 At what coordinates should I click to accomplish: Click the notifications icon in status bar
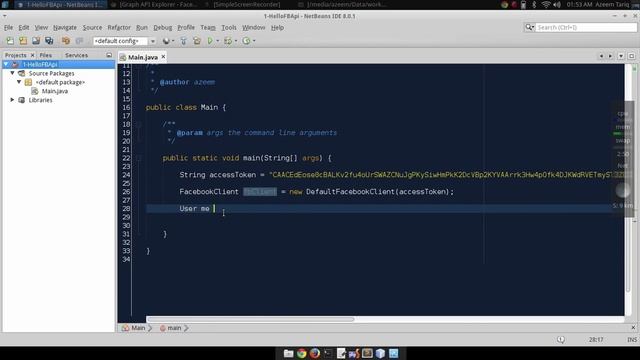coord(561,340)
